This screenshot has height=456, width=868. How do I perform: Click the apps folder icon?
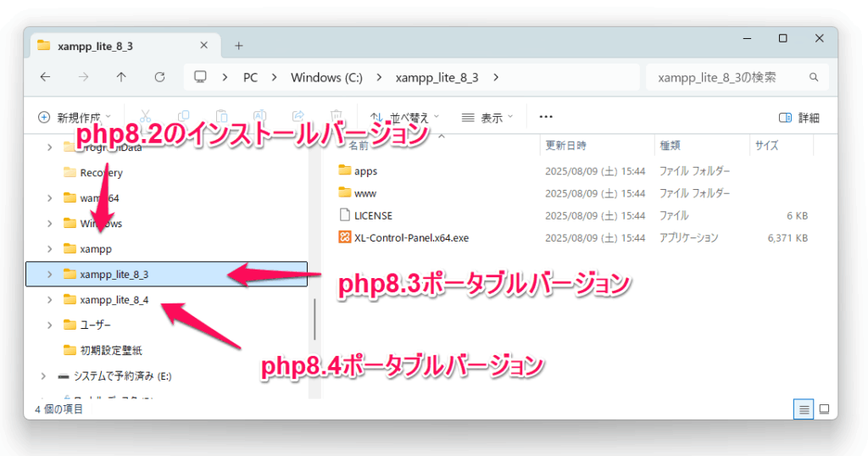tap(344, 170)
